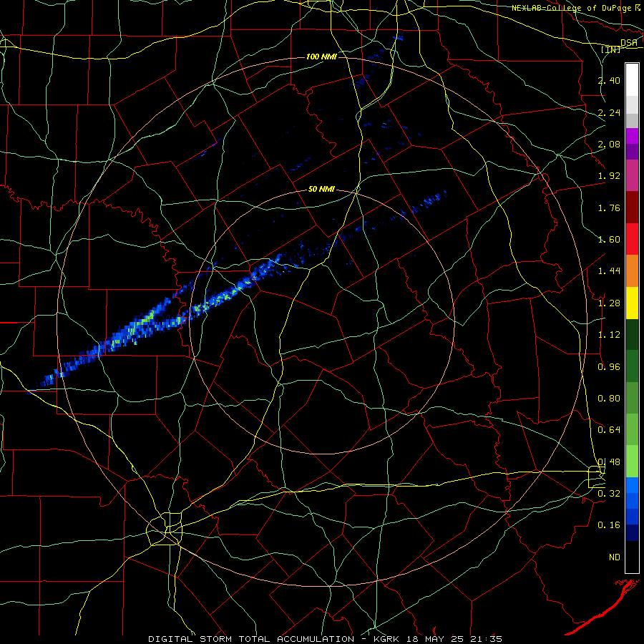Screen dimensions: 644x644
Task: Click the 0.16 legend value
Action: click(x=609, y=525)
